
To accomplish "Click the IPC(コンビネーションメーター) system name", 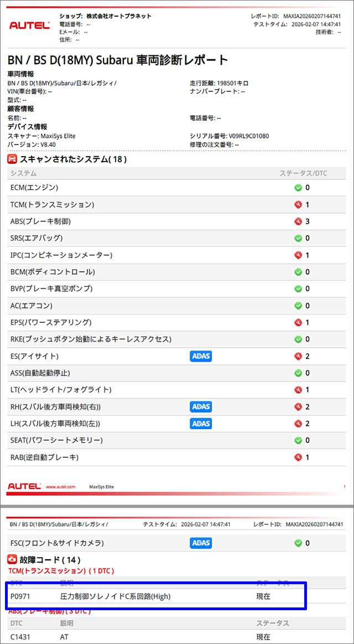I will coord(61,255).
